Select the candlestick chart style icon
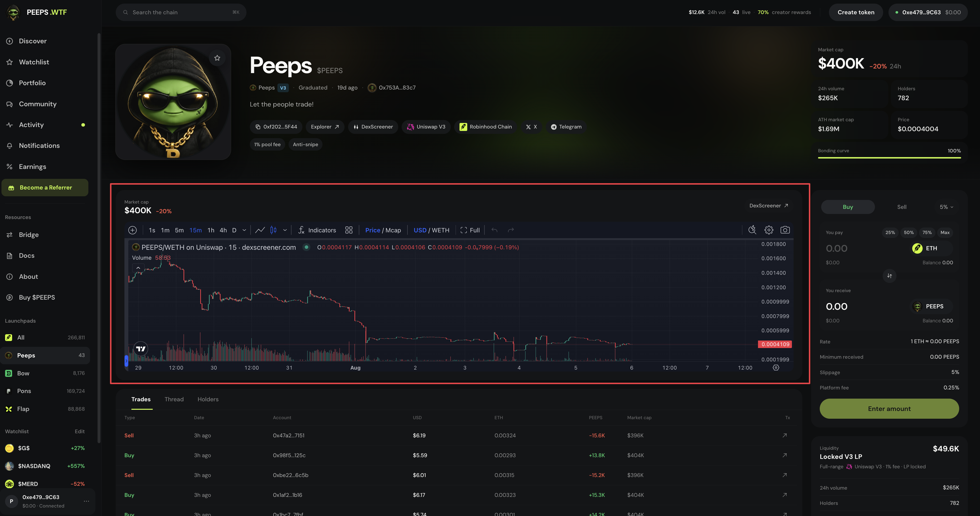The height and width of the screenshot is (516, 980). coord(273,230)
